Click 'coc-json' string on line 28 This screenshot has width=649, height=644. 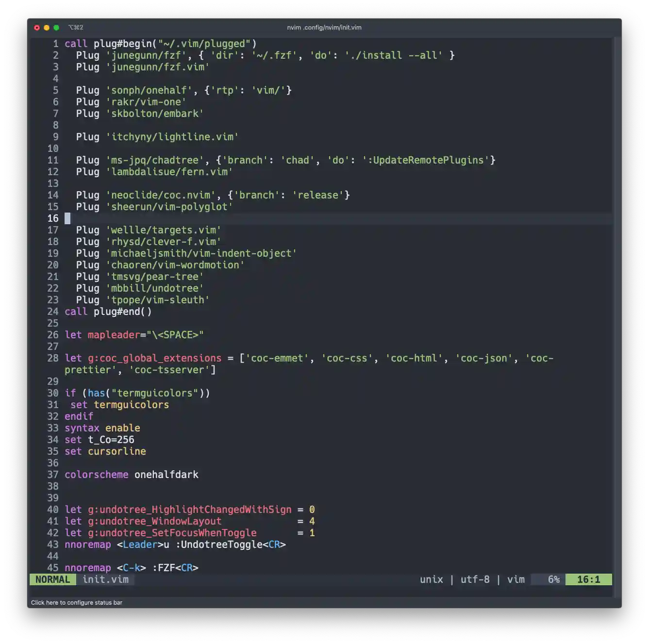click(484, 358)
